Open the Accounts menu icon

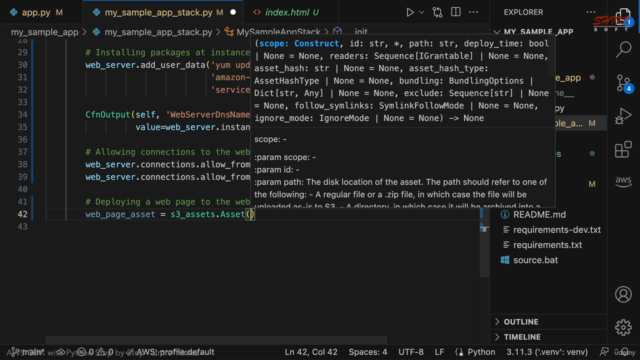[x=623, y=294]
